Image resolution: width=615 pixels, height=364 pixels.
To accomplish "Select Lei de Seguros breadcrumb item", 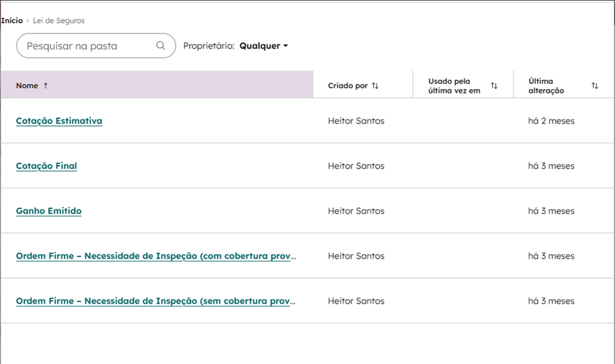I will (x=59, y=21).
